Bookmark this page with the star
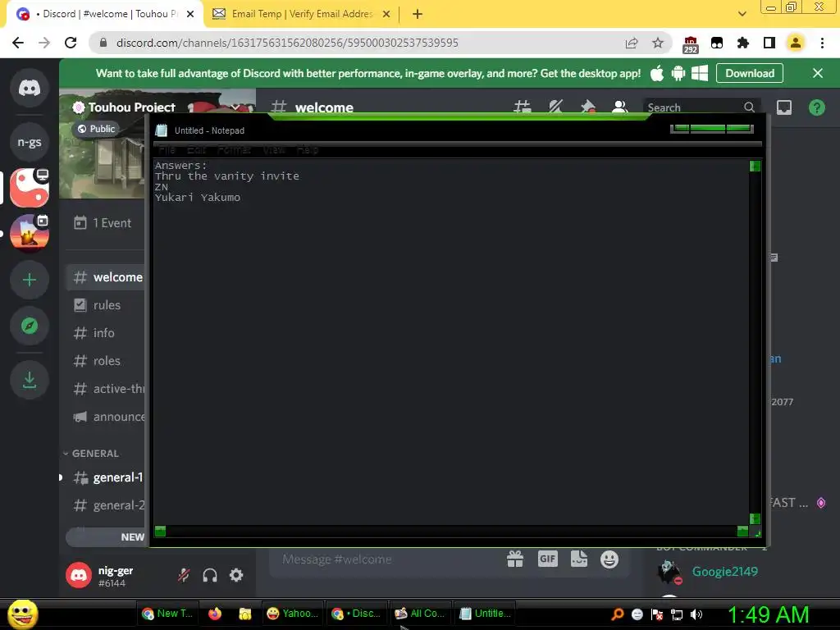The height and width of the screenshot is (630, 840). pos(658,43)
